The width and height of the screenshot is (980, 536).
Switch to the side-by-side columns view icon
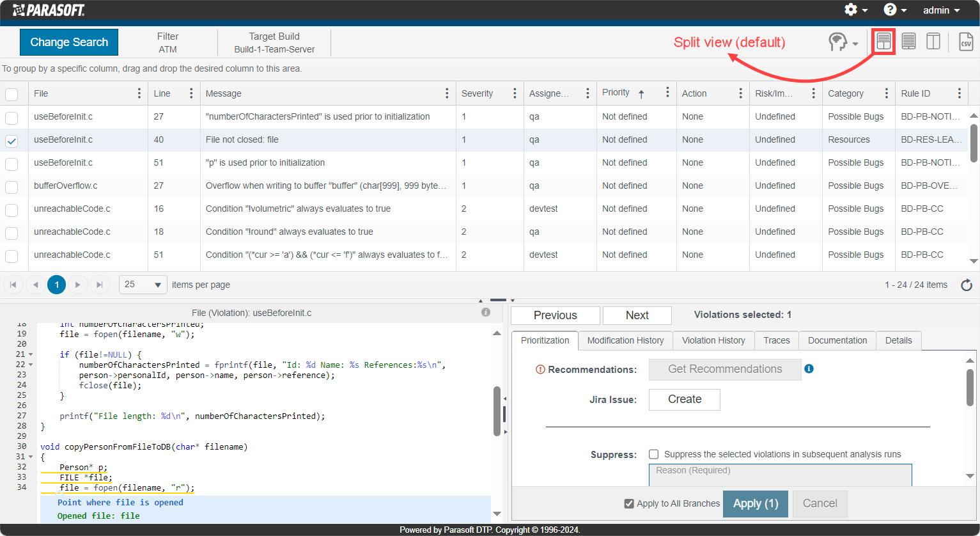click(x=933, y=42)
